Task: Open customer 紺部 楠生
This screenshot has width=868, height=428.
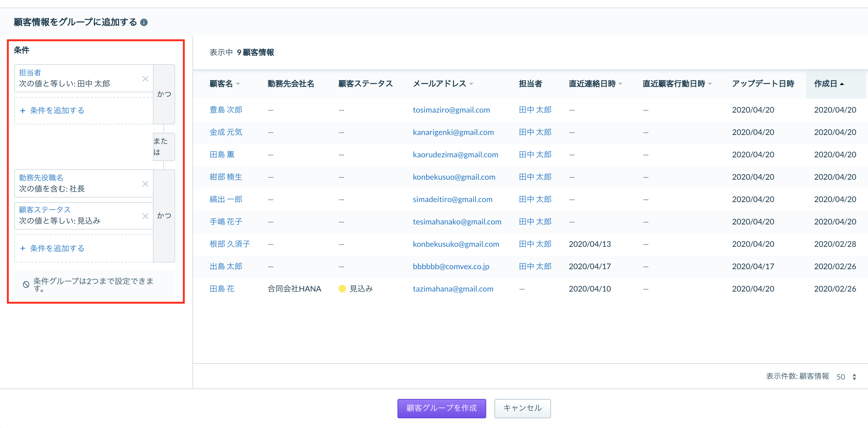Action: pyautogui.click(x=226, y=177)
